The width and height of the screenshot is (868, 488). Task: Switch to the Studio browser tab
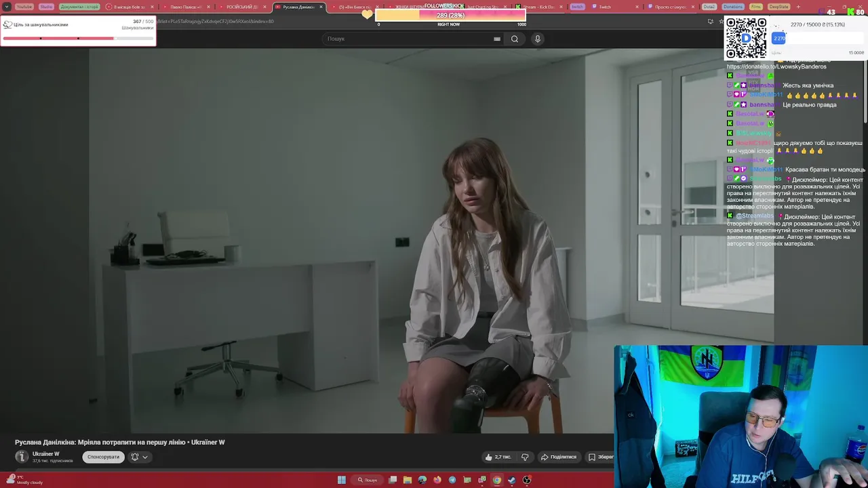[x=46, y=7]
